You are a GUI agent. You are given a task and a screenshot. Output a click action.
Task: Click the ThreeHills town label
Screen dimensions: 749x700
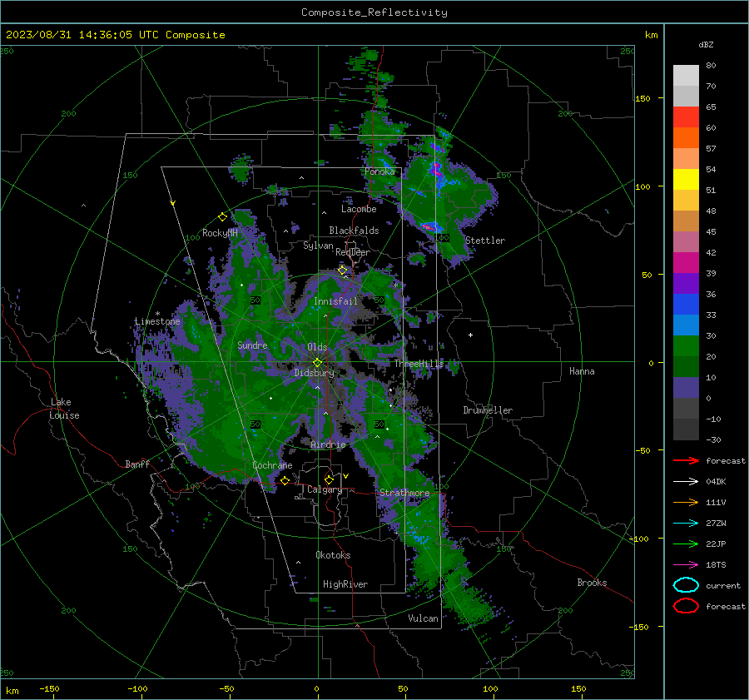419,364
